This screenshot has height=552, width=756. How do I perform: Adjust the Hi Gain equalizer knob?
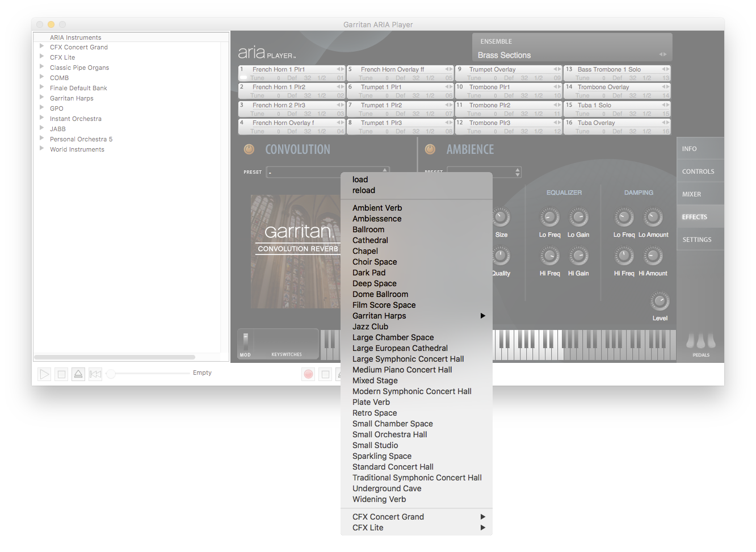tap(578, 256)
